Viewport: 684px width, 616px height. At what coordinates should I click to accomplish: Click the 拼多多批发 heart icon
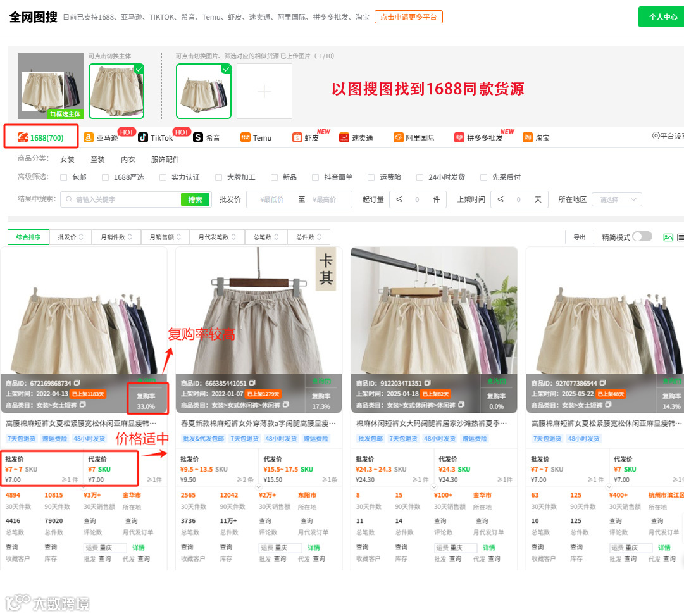(459, 137)
